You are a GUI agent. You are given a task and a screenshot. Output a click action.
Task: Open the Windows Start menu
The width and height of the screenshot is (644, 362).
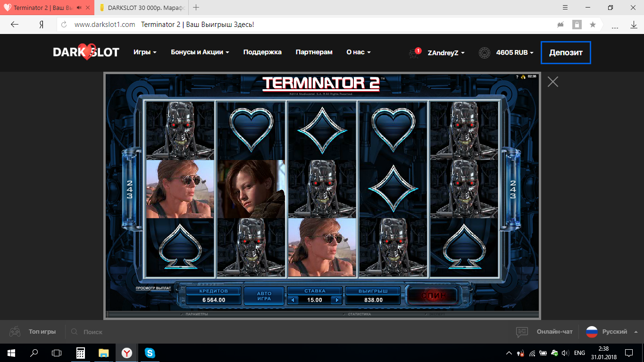pyautogui.click(x=11, y=353)
